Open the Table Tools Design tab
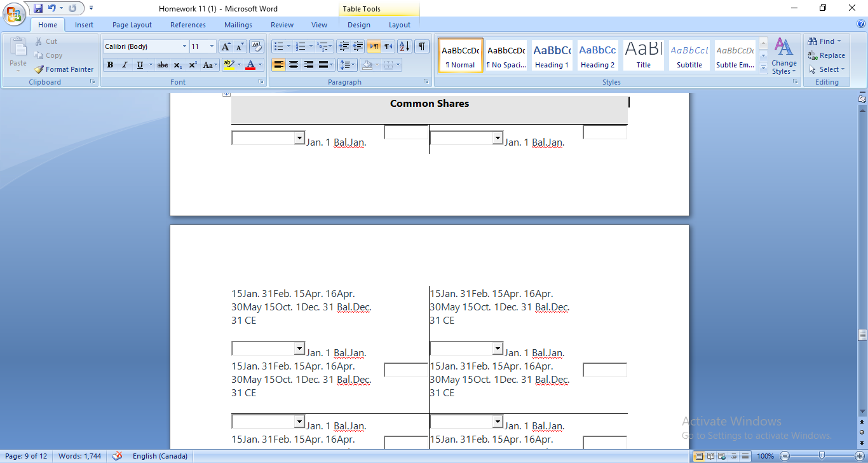Viewport: 868px width, 463px height. [x=359, y=25]
